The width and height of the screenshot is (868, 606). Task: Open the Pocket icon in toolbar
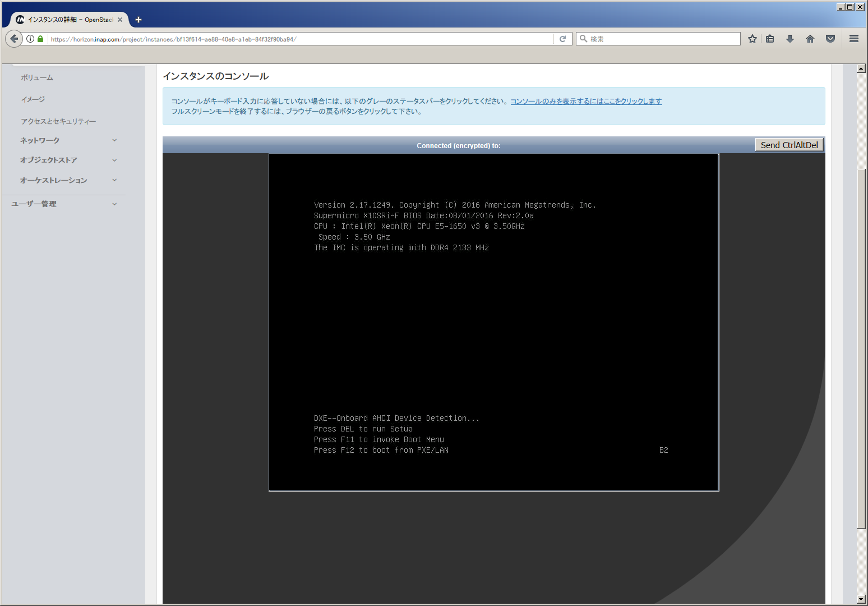830,39
